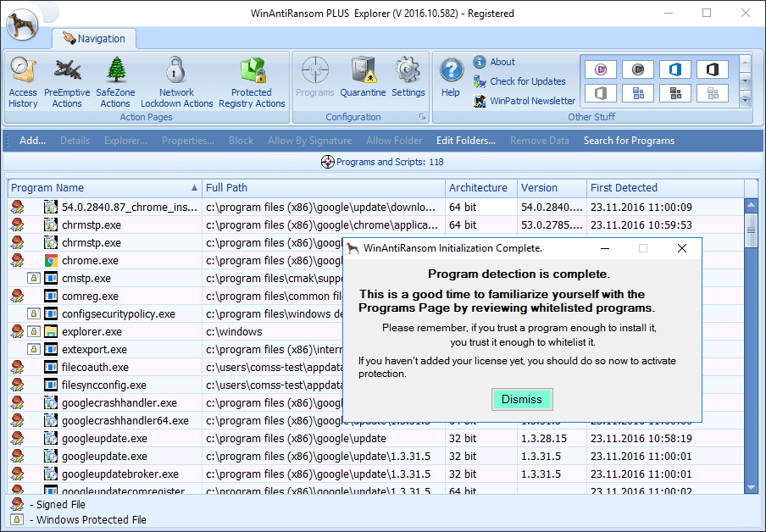This screenshot has width=766, height=532.
Task: Click Search for Programs
Action: pos(629,141)
